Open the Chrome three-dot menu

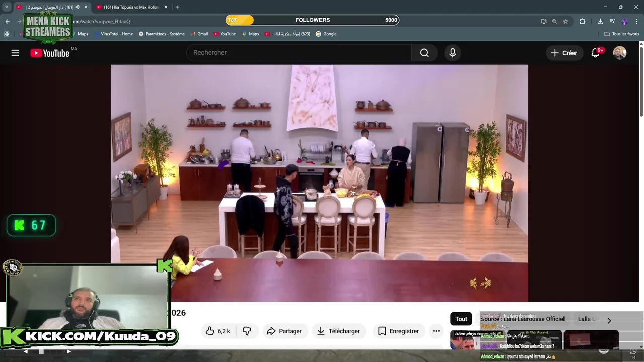click(x=637, y=21)
